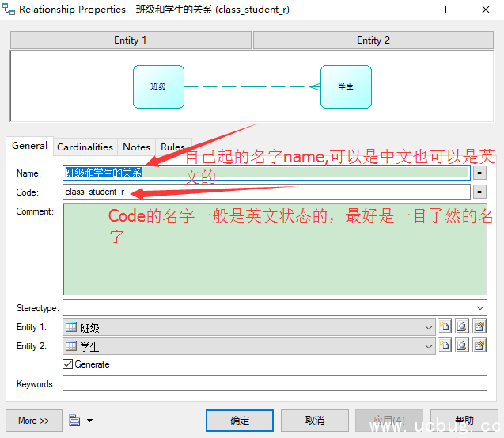
Task: Switch to the Cardinalities tab
Action: (85, 147)
